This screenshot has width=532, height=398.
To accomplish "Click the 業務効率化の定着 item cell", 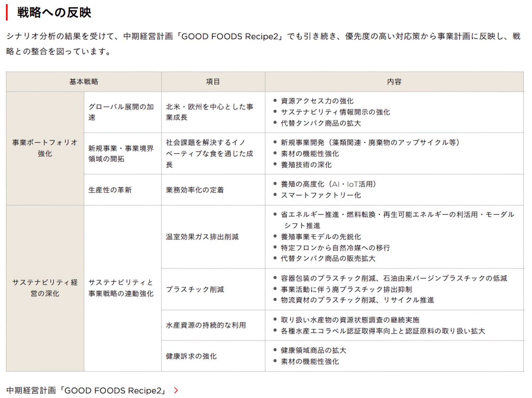I will coord(195,190).
